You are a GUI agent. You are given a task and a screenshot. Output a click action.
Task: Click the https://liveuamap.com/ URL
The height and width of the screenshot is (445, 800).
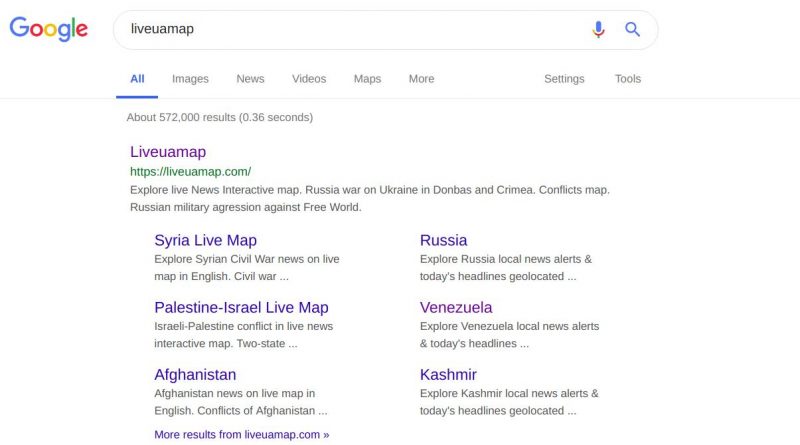click(x=190, y=172)
